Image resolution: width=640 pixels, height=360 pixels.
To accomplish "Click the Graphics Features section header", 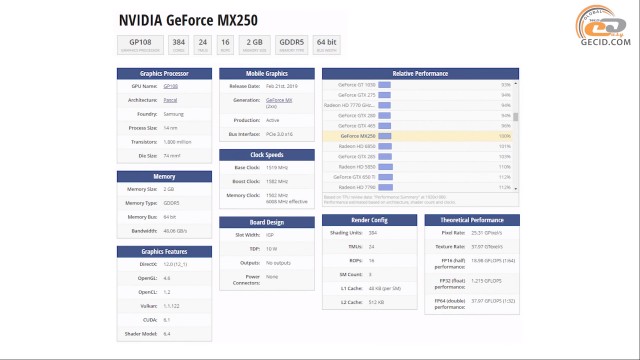I will [x=164, y=251].
